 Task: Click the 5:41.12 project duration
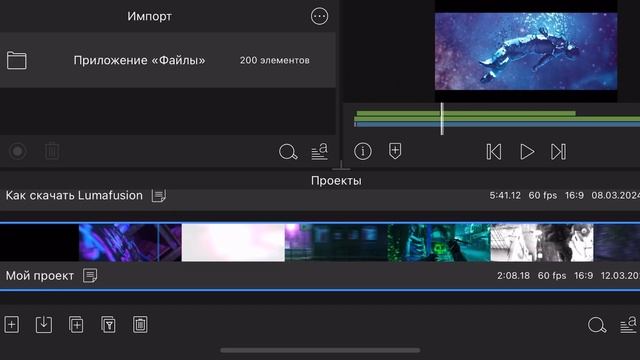pyautogui.click(x=505, y=196)
